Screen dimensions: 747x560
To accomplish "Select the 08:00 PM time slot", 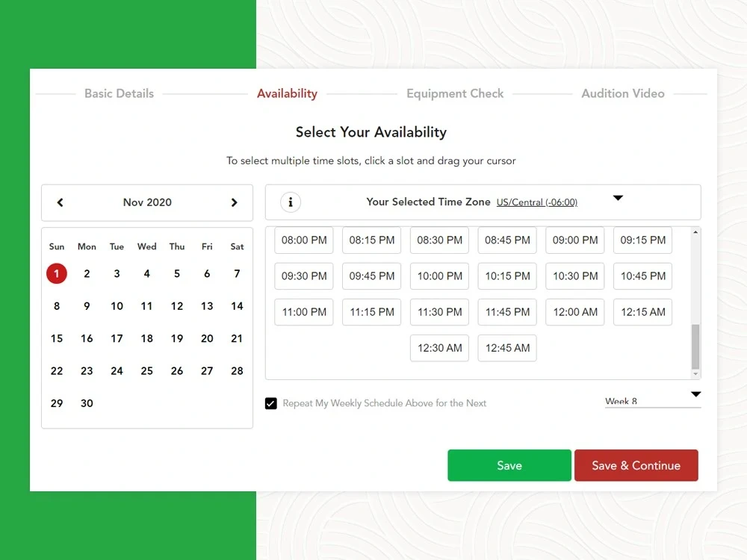I will click(x=303, y=240).
